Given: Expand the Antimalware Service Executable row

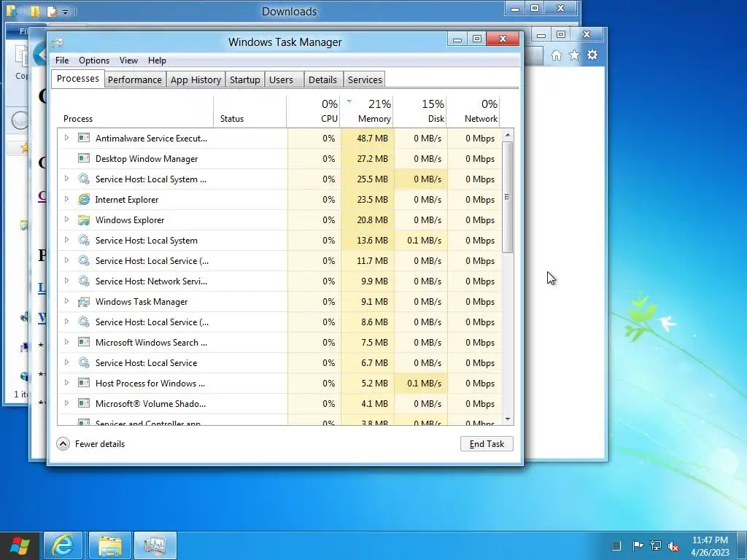Looking at the screenshot, I should tap(66, 138).
